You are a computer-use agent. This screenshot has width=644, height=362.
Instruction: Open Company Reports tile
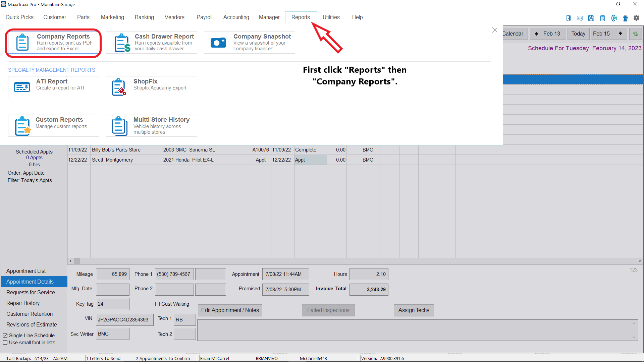coord(54,43)
